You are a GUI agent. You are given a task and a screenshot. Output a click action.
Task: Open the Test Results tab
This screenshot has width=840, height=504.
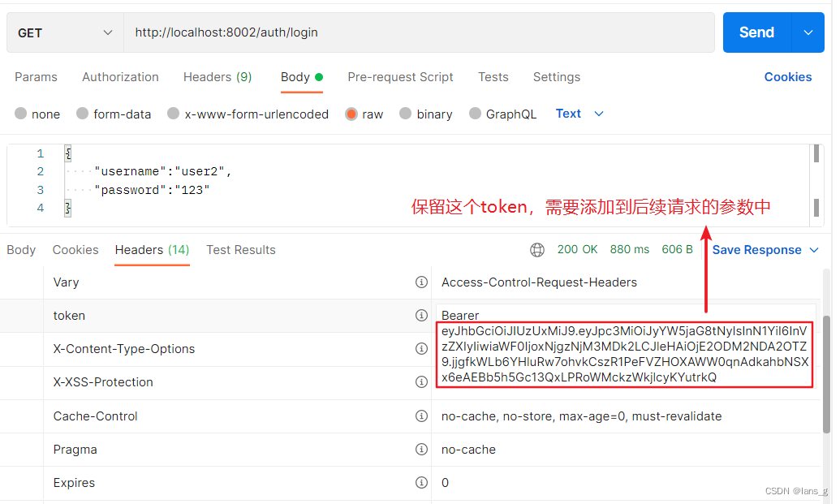coord(241,250)
